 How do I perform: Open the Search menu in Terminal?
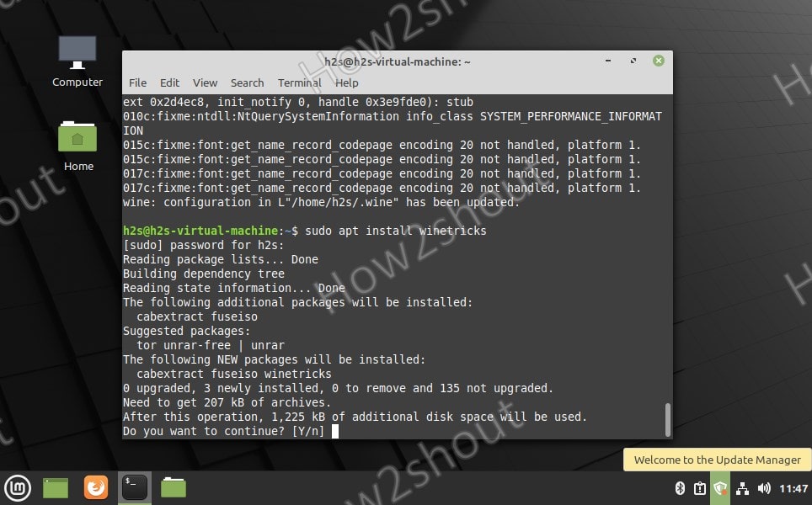point(247,82)
